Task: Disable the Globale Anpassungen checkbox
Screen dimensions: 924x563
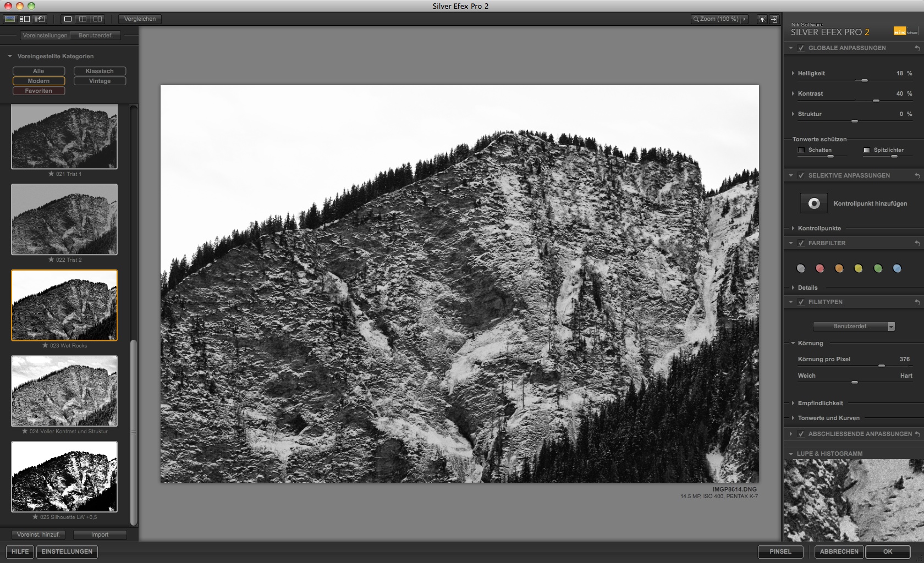Action: [801, 48]
